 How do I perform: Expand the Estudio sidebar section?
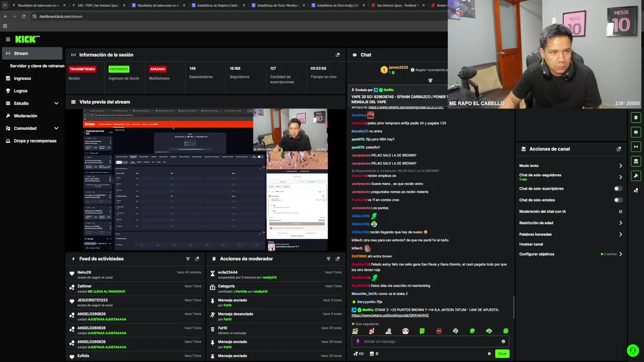[56, 104]
